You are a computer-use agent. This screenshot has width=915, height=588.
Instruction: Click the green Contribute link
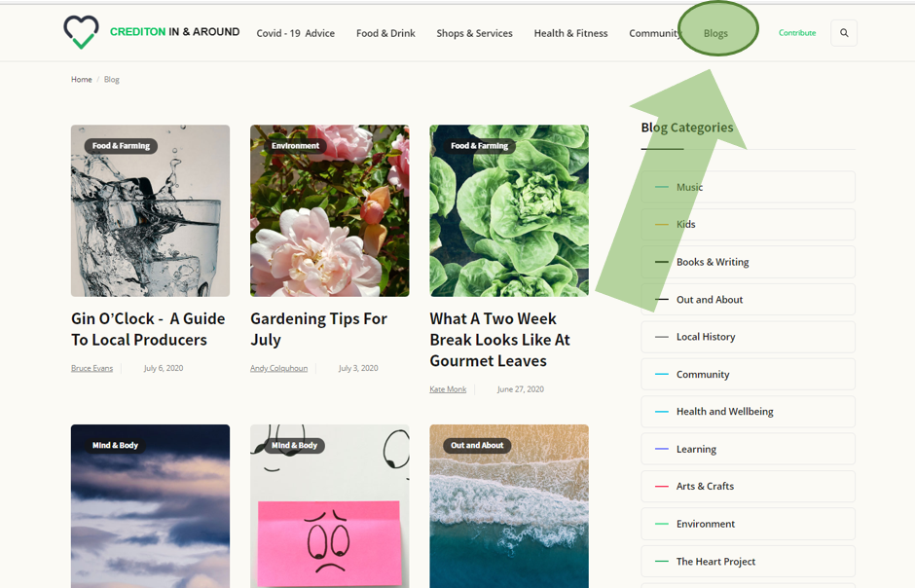tap(797, 33)
